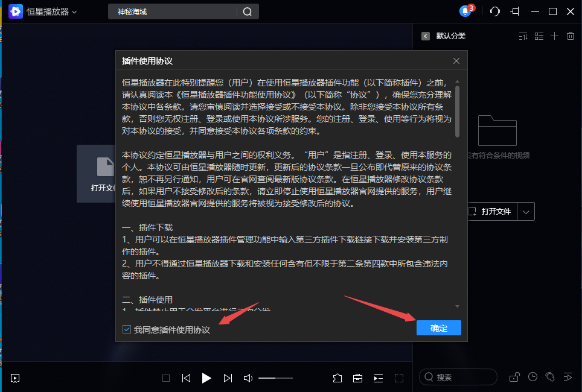The width and height of the screenshot is (582, 392).
Task: Click the subtitle icon at bottom left
Action: point(14,378)
